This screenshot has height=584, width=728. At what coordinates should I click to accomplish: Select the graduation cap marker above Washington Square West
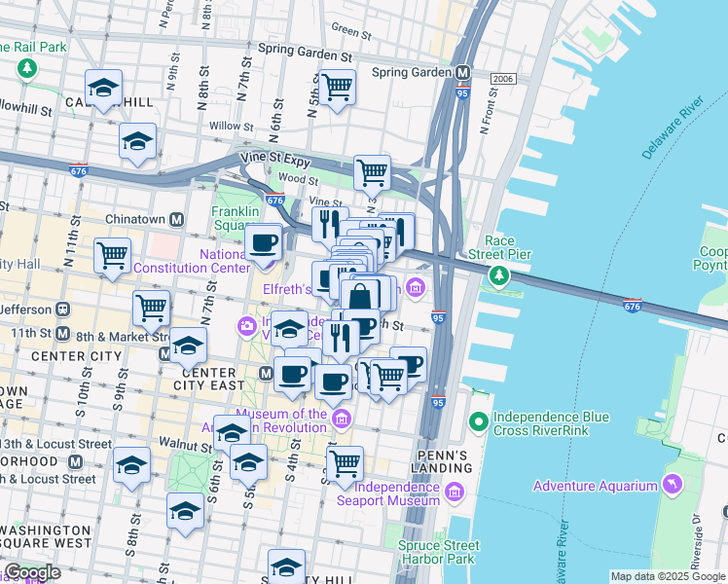[185, 511]
